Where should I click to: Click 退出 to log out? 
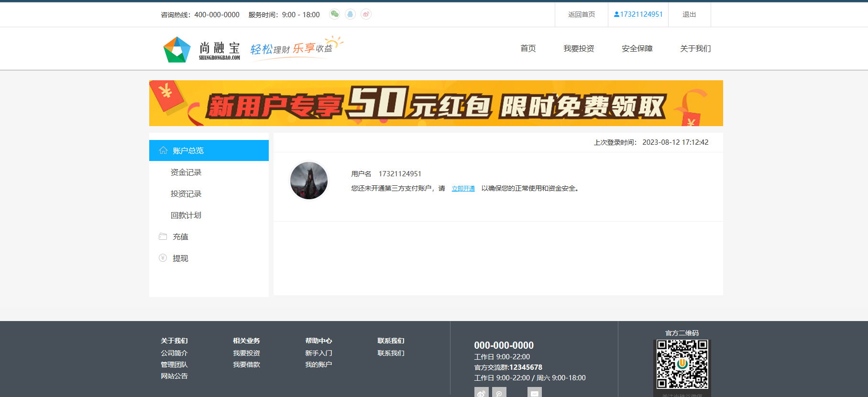(689, 14)
